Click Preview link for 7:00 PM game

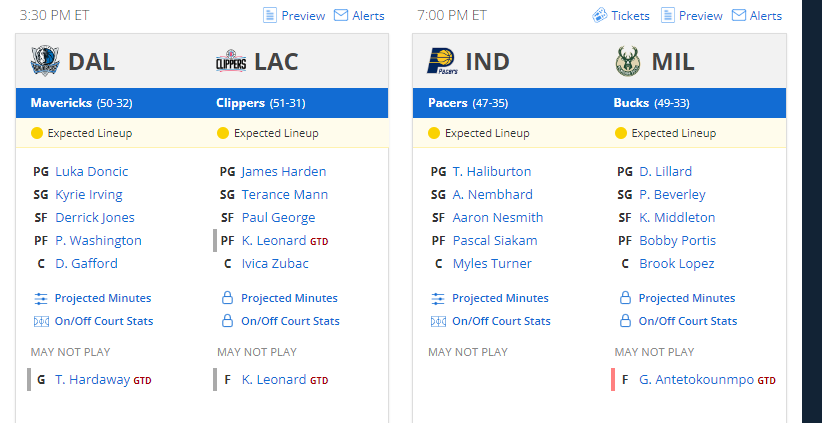pos(700,16)
